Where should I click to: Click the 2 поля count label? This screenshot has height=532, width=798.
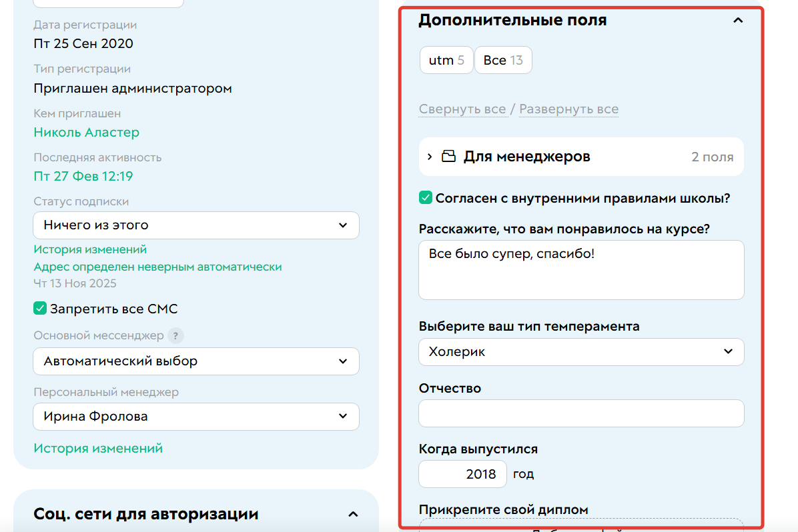[x=712, y=157]
